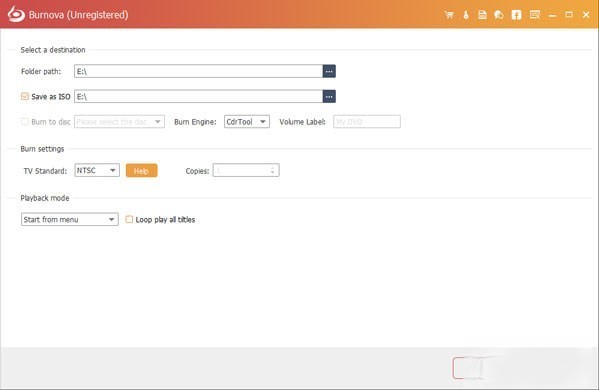Click the Folder path text field

[198, 71]
